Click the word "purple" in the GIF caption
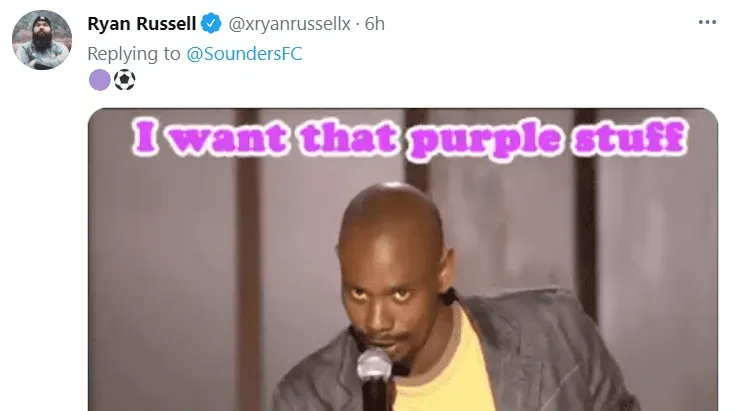This screenshot has height=411, width=740. click(x=486, y=140)
